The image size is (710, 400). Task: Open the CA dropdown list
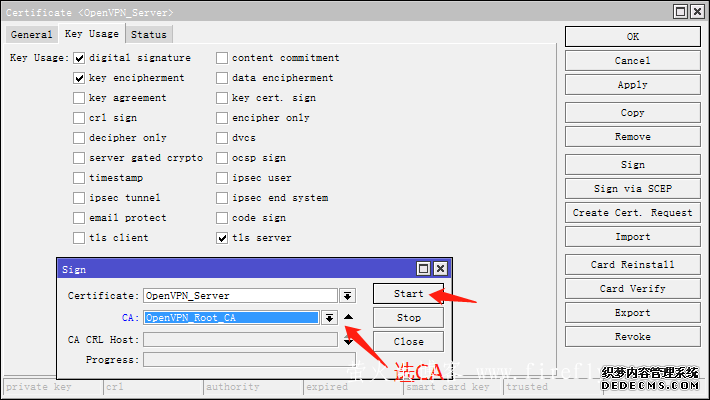click(330, 318)
